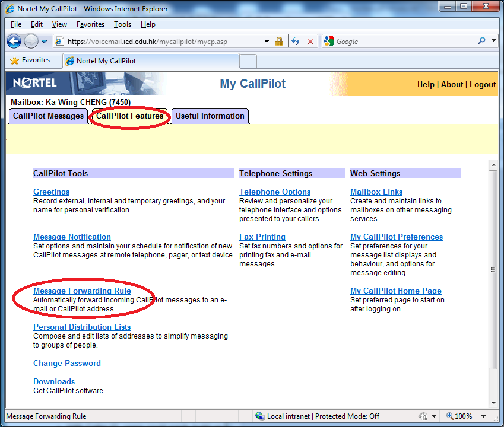Viewport: 504px width, 427px height.
Task: Click the Local intranet zone icon
Action: [259, 416]
